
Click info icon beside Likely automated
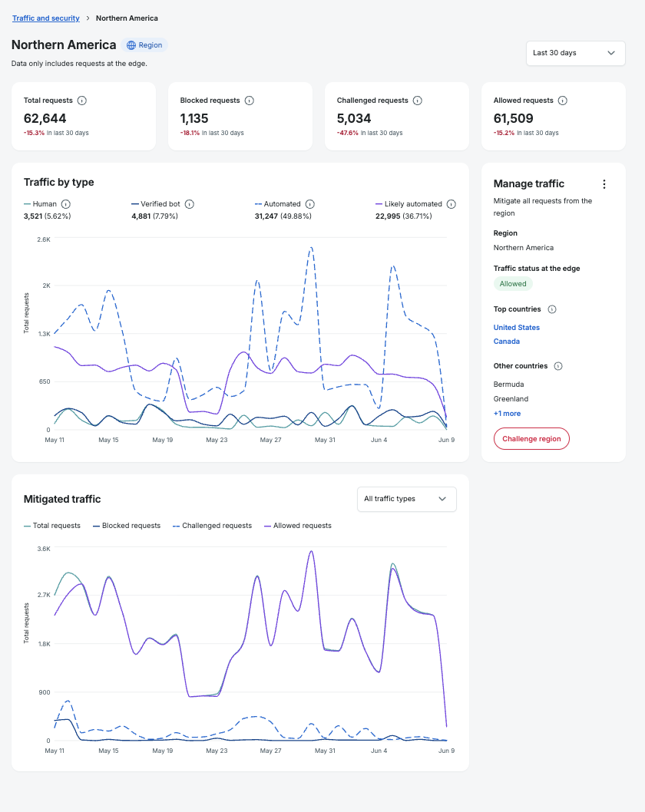pos(451,204)
